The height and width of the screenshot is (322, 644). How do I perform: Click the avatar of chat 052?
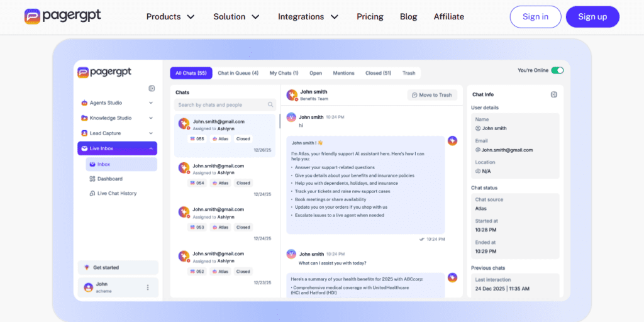184,257
